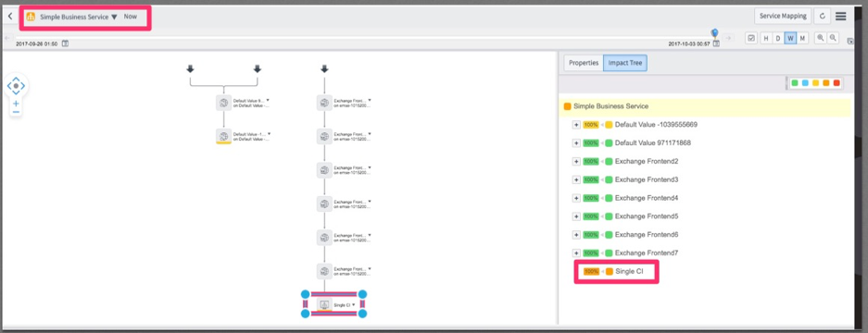Open calendar next to 2017-09-26 01:50

coord(65,43)
